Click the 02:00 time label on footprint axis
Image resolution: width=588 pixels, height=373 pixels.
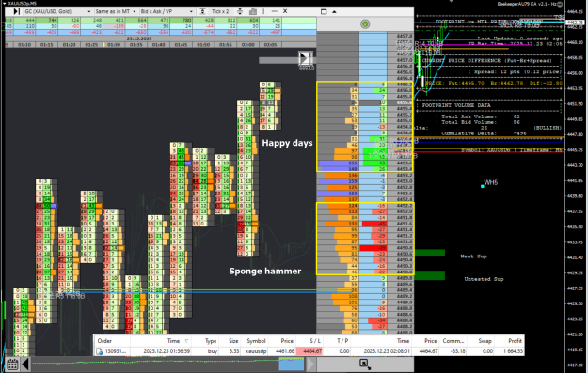pyautogui.click(x=247, y=44)
